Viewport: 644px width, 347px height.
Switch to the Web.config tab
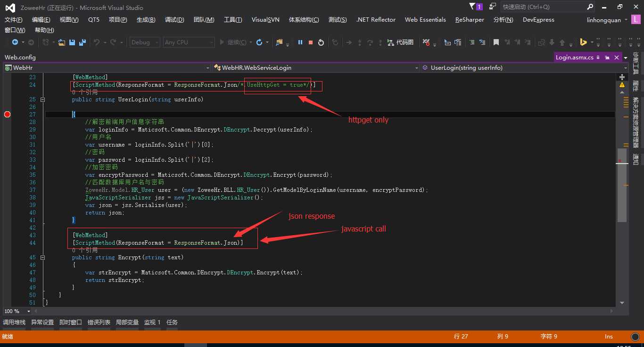20,58
